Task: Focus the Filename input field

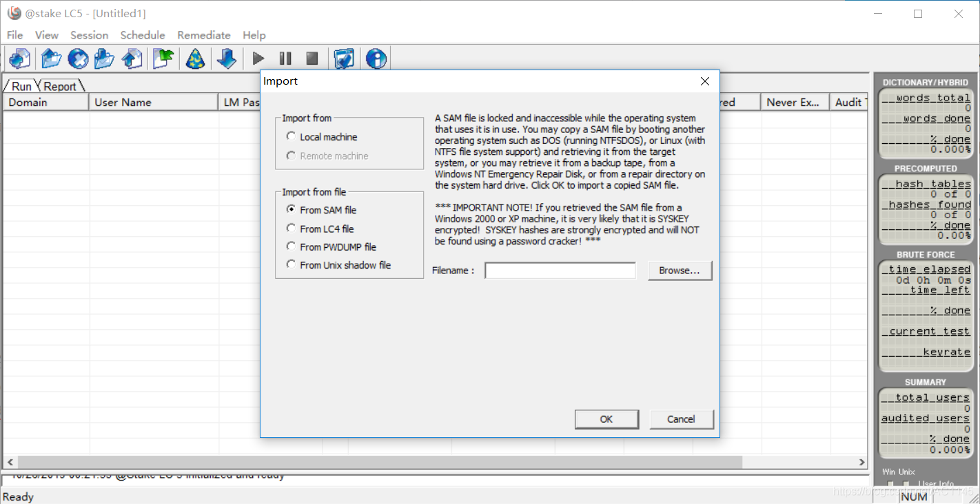Action: [560, 271]
